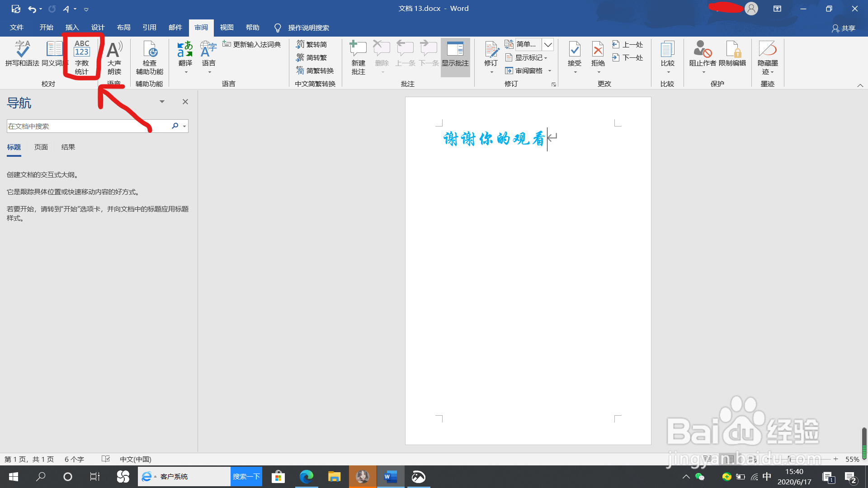This screenshot has width=868, height=488.
Task: Open Restrict Editing (限制编辑)
Action: pos(732,53)
